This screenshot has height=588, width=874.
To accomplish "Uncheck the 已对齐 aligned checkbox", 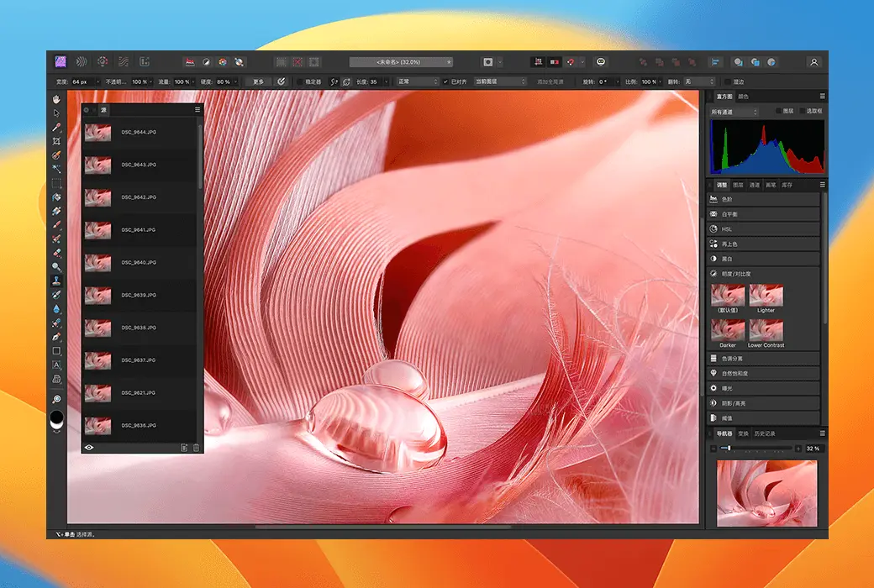I will click(x=445, y=82).
